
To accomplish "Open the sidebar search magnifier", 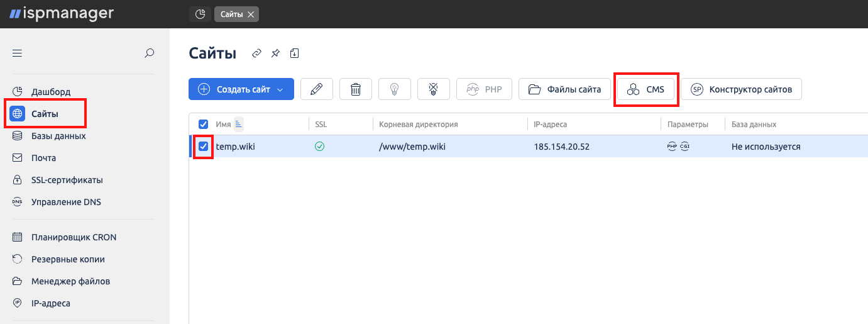I will (149, 53).
